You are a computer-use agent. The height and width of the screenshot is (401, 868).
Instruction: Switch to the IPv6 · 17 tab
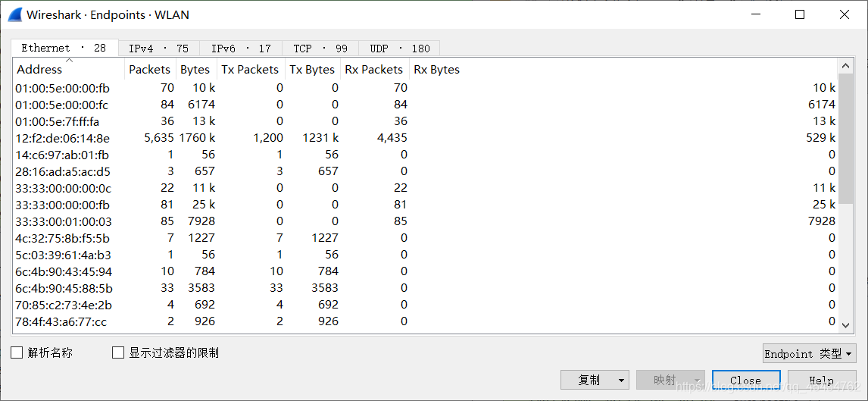click(x=241, y=49)
